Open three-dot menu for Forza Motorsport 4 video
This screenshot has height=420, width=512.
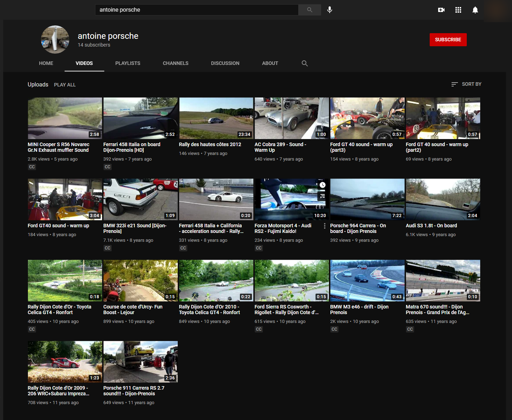(325, 226)
